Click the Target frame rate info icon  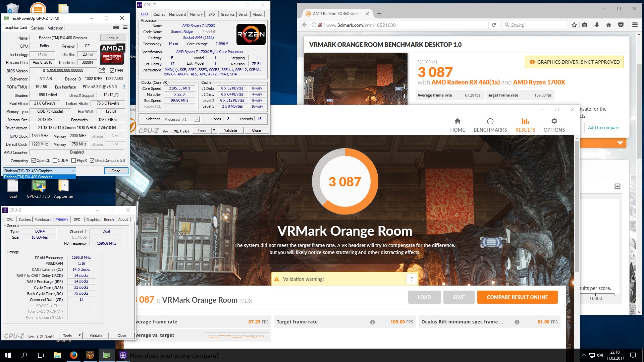pos(372,322)
